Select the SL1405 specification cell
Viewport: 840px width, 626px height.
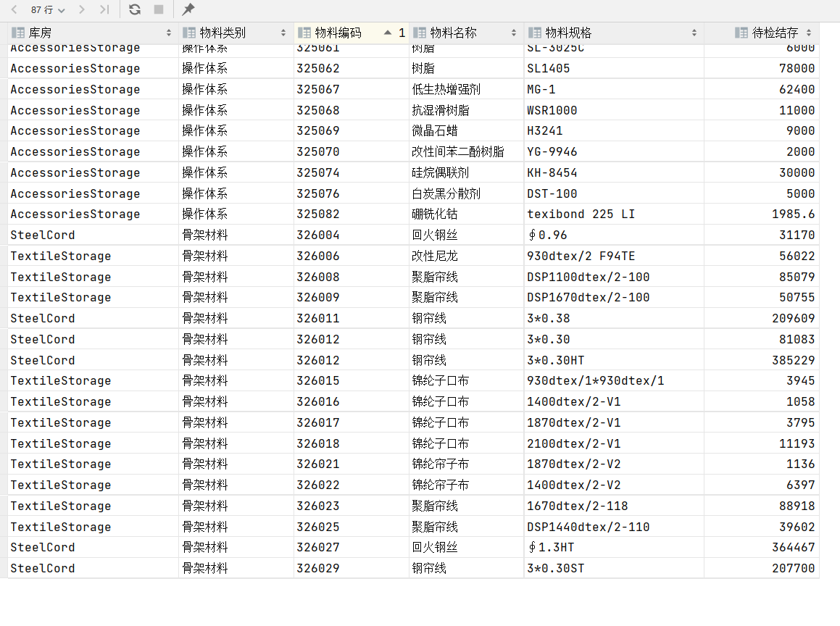pyautogui.click(x=614, y=69)
